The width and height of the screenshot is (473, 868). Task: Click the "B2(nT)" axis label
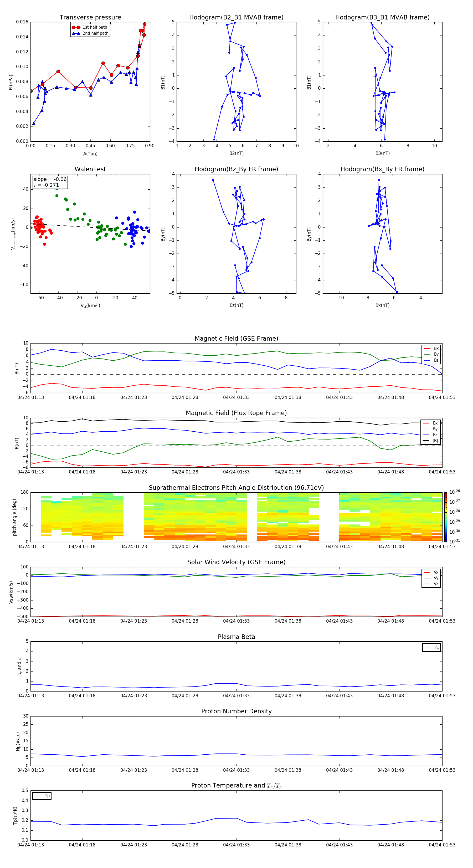coord(236,153)
